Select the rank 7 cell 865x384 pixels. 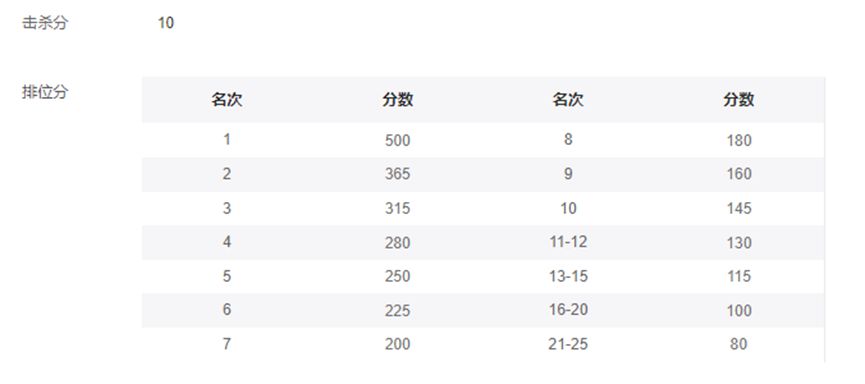click(x=227, y=344)
